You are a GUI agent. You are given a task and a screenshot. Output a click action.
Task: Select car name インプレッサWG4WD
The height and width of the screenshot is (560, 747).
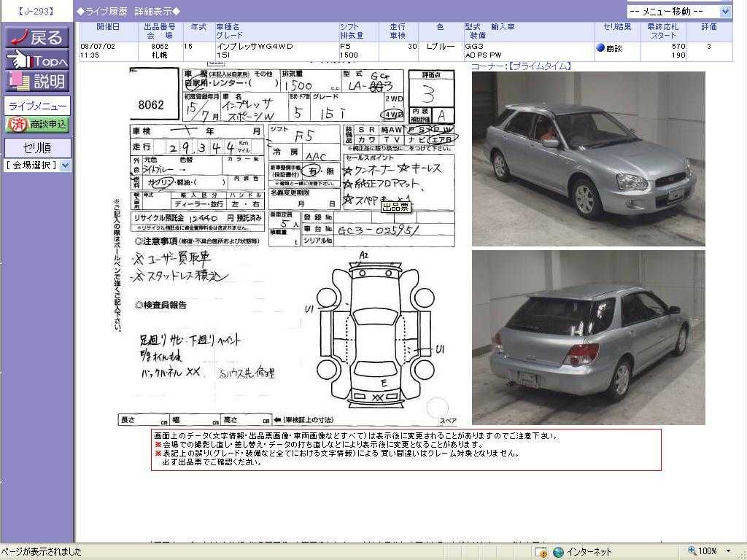pyautogui.click(x=255, y=46)
